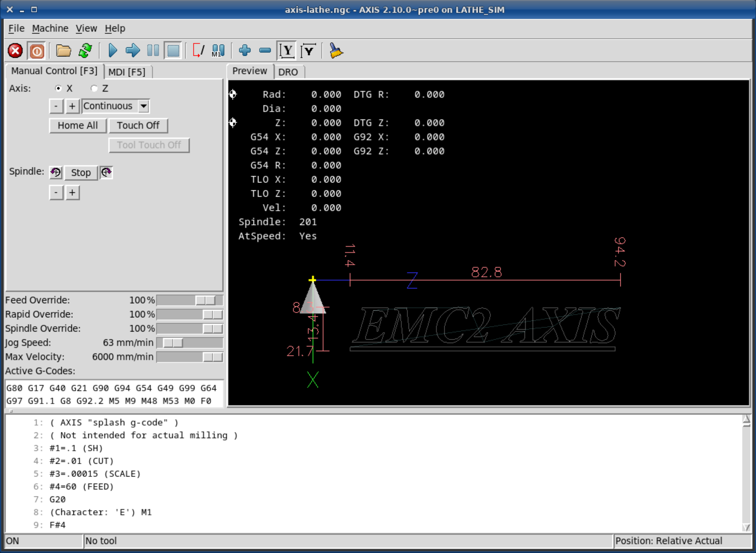Viewport: 756px width, 553px height.
Task: Select the rotated Y2 view icon
Action: pyautogui.click(x=308, y=51)
